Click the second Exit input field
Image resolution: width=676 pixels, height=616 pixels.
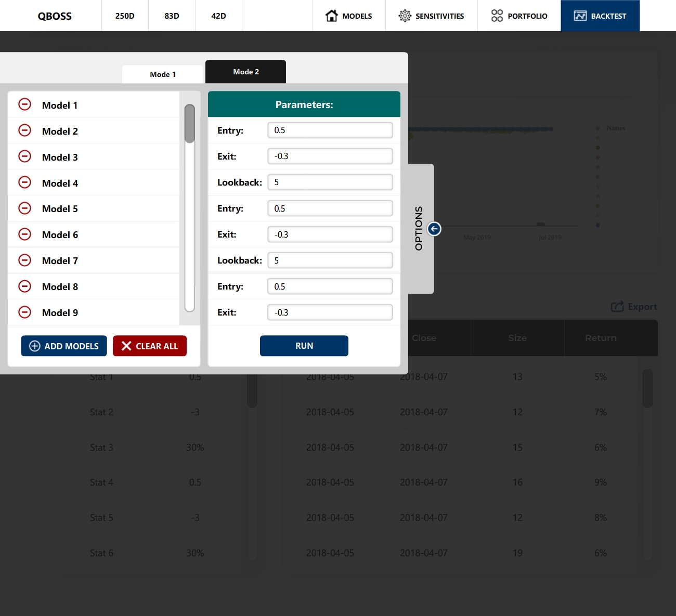coord(330,234)
